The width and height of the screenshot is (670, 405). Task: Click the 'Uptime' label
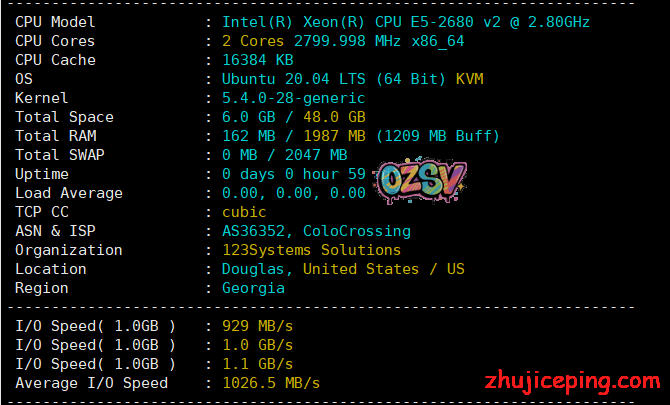(x=41, y=174)
